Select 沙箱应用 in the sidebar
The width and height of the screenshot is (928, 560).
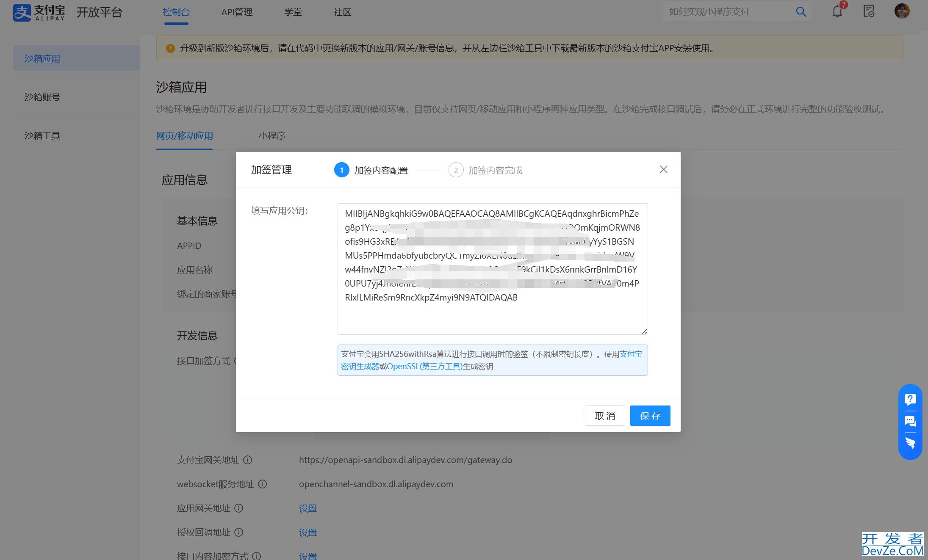click(77, 58)
